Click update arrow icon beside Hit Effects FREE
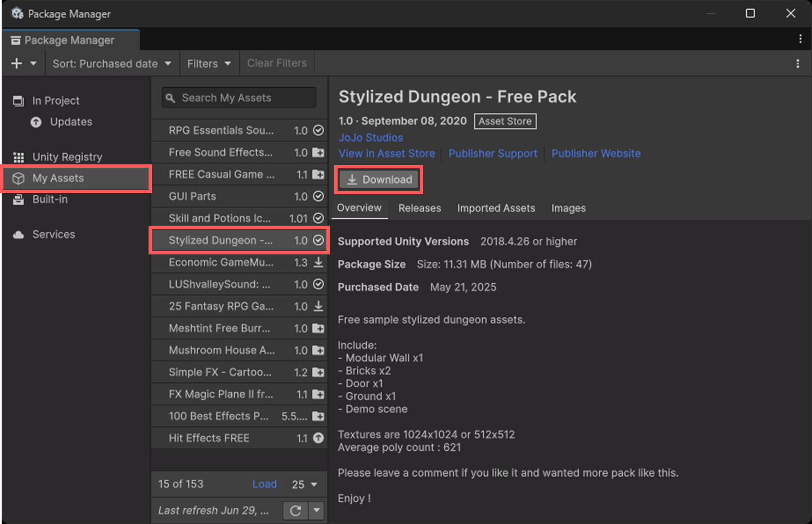 [x=318, y=438]
